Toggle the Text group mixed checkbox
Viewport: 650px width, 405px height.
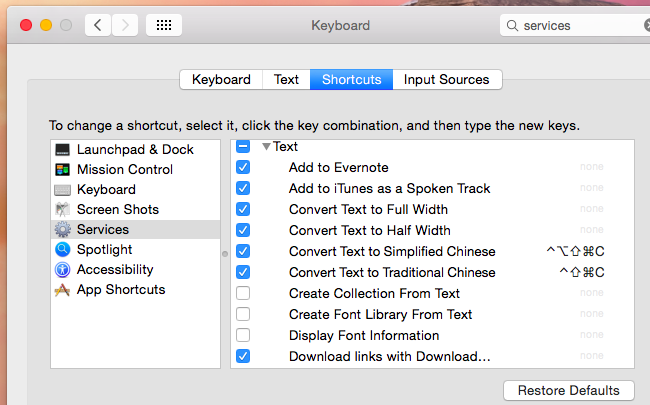tap(243, 146)
